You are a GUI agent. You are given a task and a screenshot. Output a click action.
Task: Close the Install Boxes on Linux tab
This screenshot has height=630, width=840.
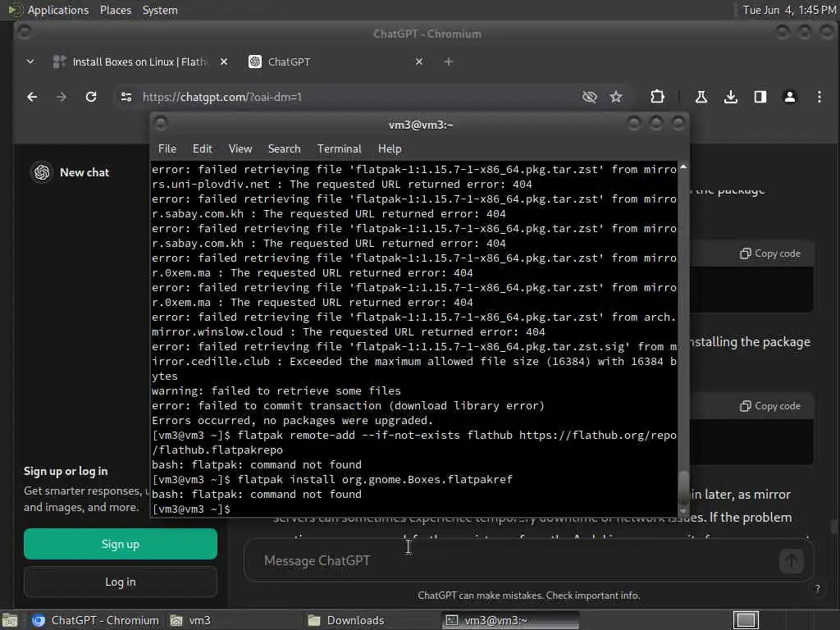click(x=224, y=62)
